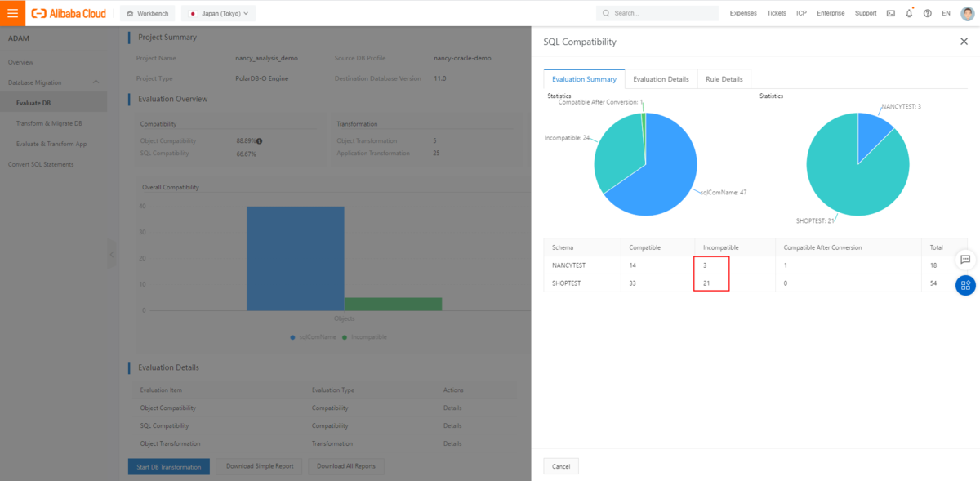Open the help question mark icon
980x481 pixels.
tap(928, 13)
